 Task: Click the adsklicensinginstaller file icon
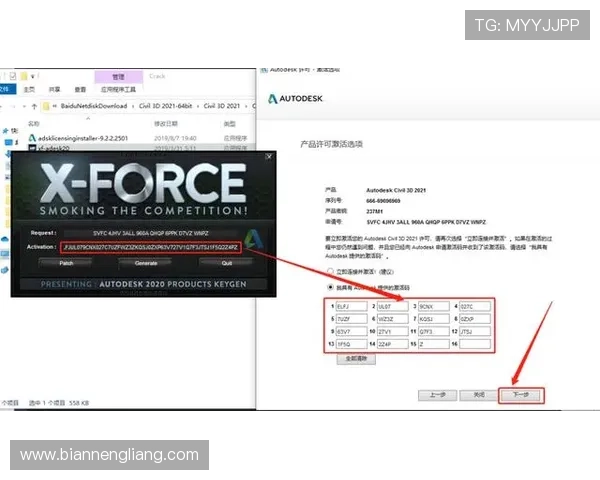pos(32,138)
